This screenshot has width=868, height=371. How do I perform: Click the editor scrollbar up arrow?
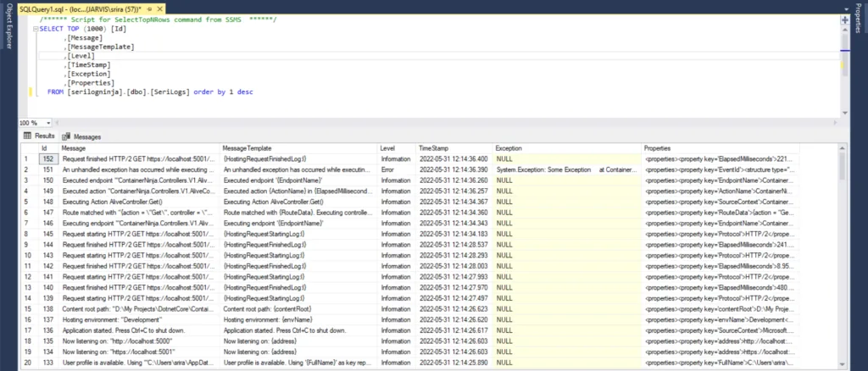(845, 30)
